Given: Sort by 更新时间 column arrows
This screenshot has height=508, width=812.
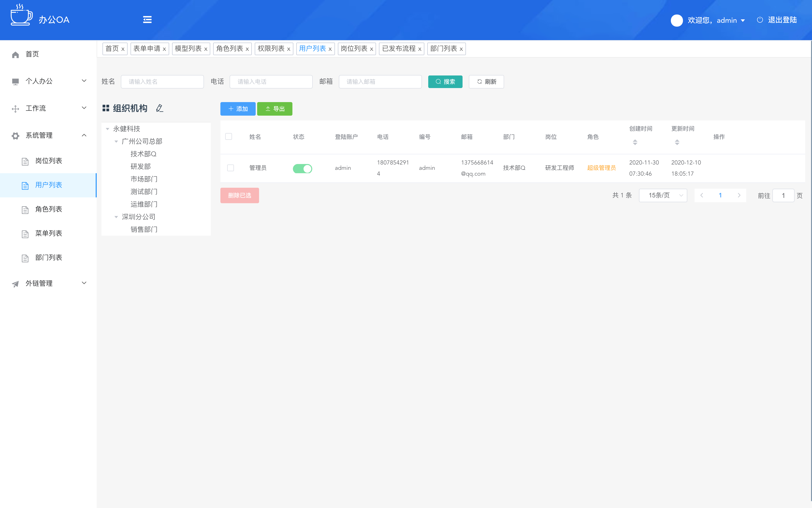Looking at the screenshot, I should pos(677,142).
